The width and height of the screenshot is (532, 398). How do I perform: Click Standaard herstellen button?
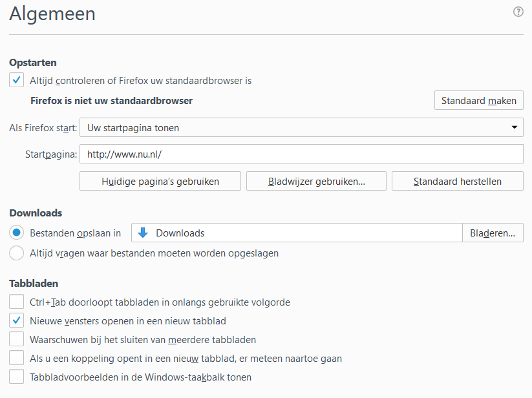point(458,181)
